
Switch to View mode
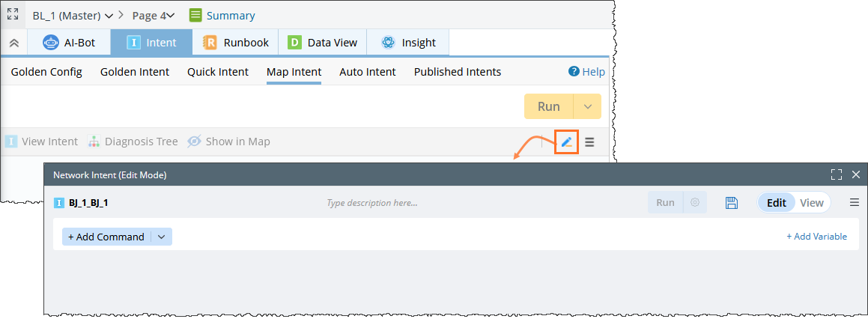[811, 203]
